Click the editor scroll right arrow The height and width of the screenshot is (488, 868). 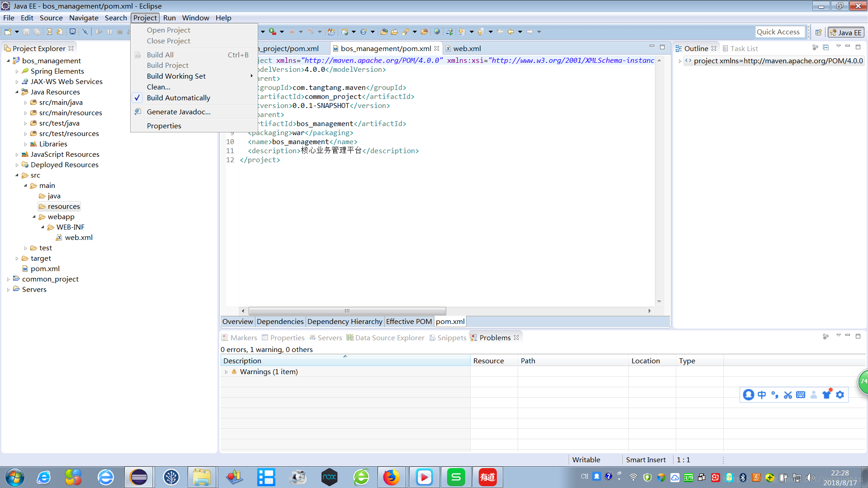[650, 311]
